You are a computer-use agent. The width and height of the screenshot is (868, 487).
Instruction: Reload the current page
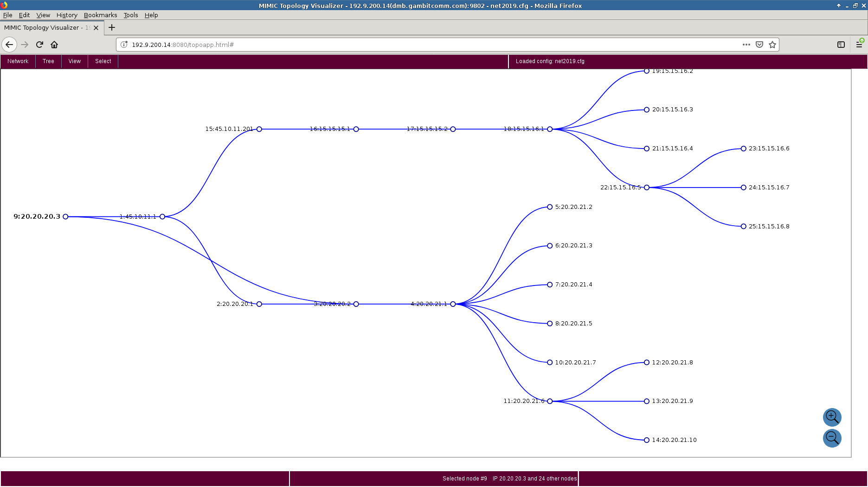click(39, 45)
